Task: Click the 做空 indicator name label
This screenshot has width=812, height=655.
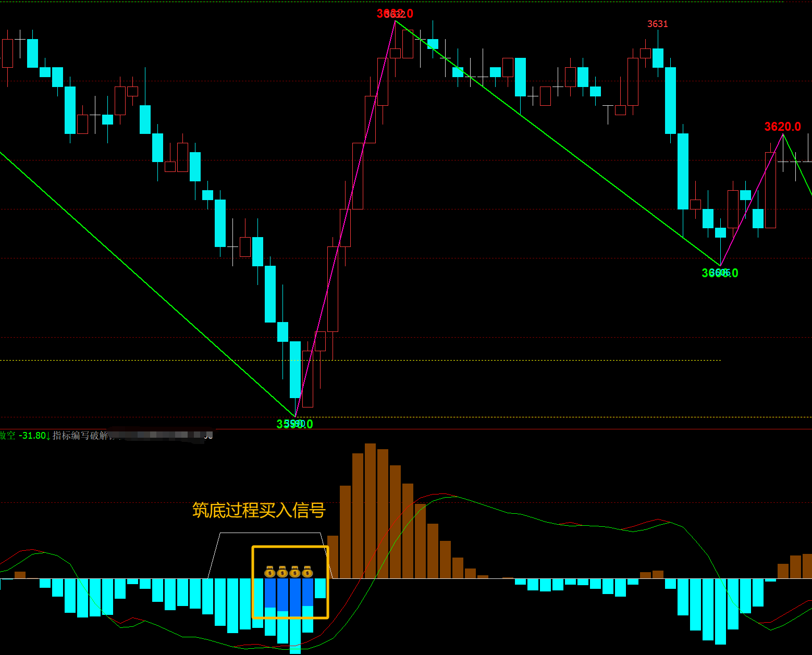Action: click(8, 436)
